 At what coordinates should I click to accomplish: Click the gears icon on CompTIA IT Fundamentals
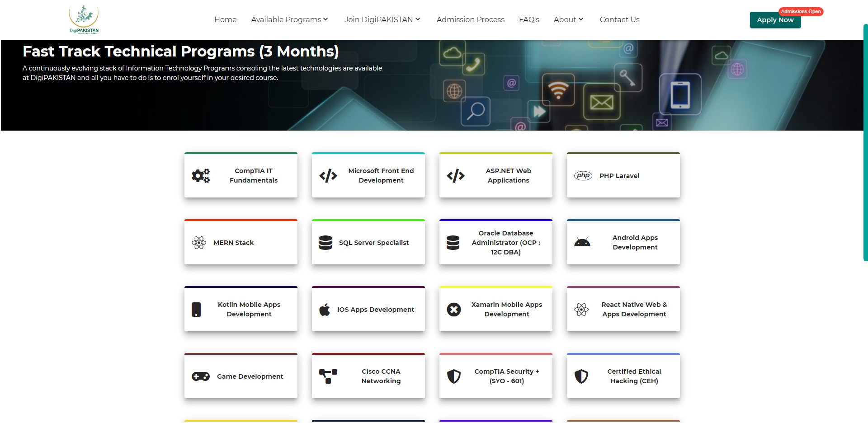coord(201,175)
